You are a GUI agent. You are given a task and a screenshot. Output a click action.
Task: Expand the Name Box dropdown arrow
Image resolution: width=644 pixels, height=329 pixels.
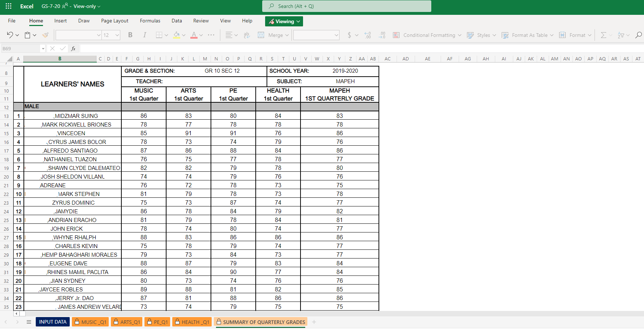click(x=43, y=48)
